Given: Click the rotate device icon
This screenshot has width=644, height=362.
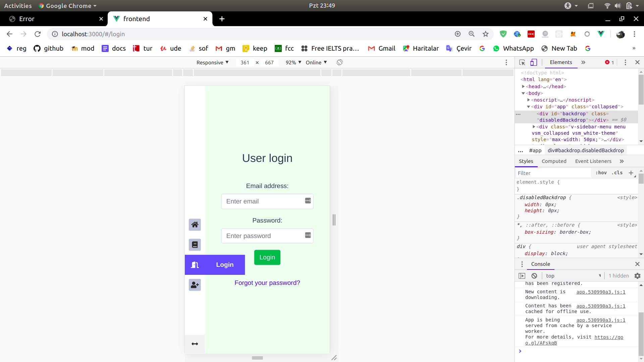Looking at the screenshot, I should tap(339, 62).
